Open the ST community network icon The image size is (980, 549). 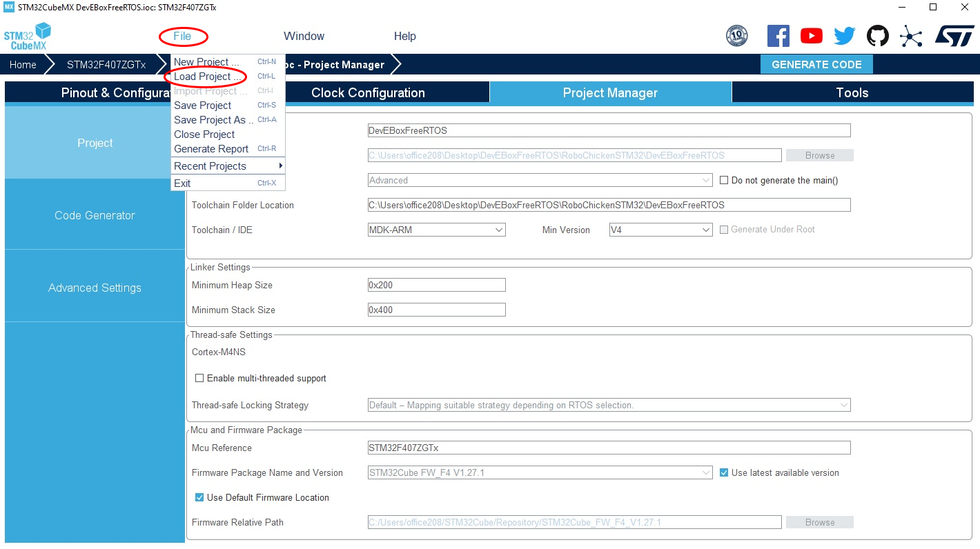point(911,36)
